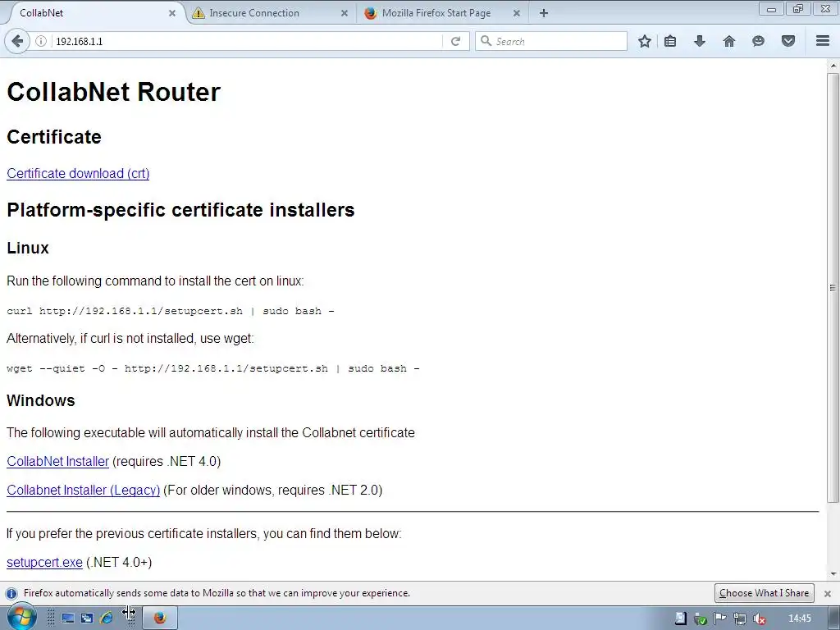Viewport: 840px width, 630px height.
Task: Download the CollabNet Installer link
Action: click(x=58, y=461)
